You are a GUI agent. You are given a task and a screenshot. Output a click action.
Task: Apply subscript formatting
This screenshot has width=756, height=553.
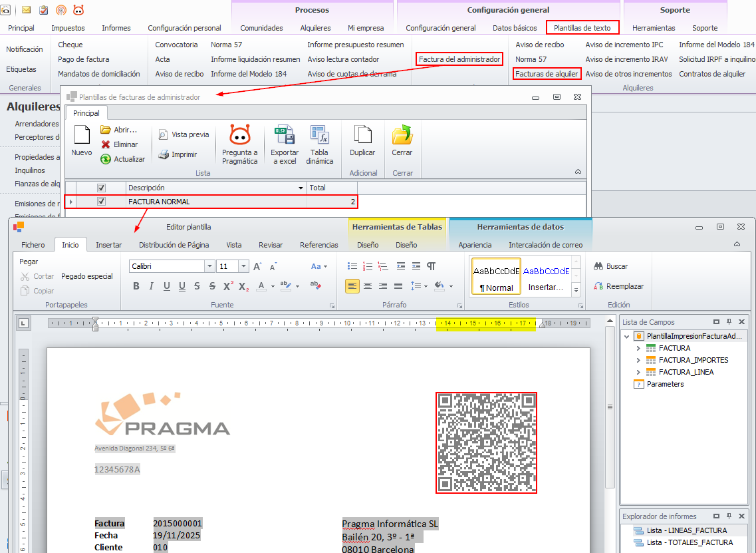click(243, 286)
